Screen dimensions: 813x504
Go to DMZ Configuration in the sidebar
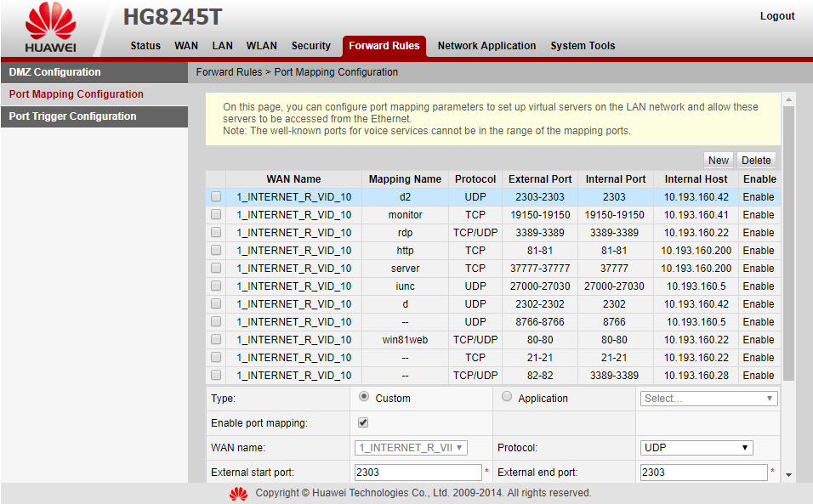[94, 72]
